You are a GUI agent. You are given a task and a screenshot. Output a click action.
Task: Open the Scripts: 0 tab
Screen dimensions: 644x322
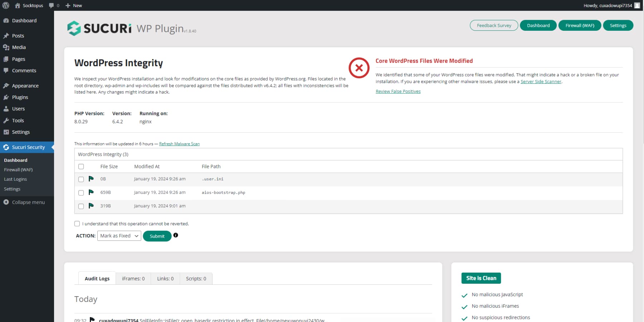pos(195,278)
